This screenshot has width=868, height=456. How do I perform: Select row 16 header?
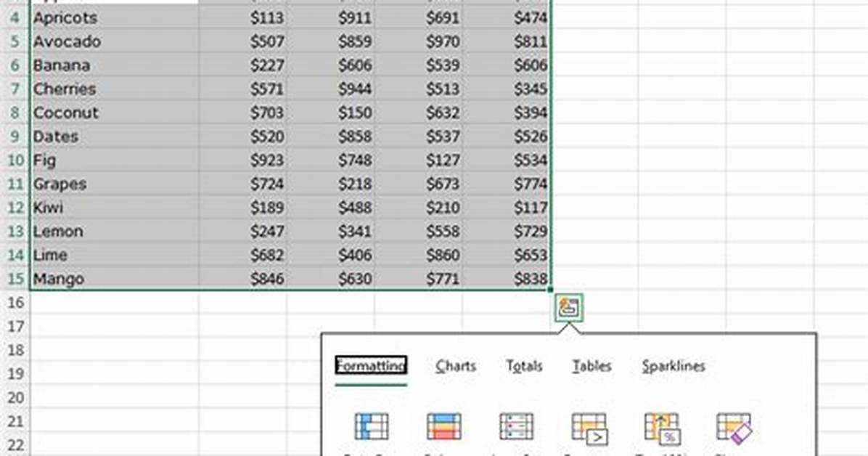15,303
